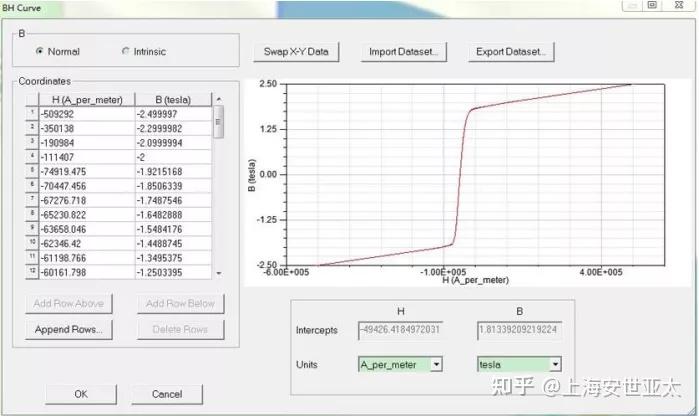
Task: Dismiss the dialog with Cancel
Action: pyautogui.click(x=167, y=394)
